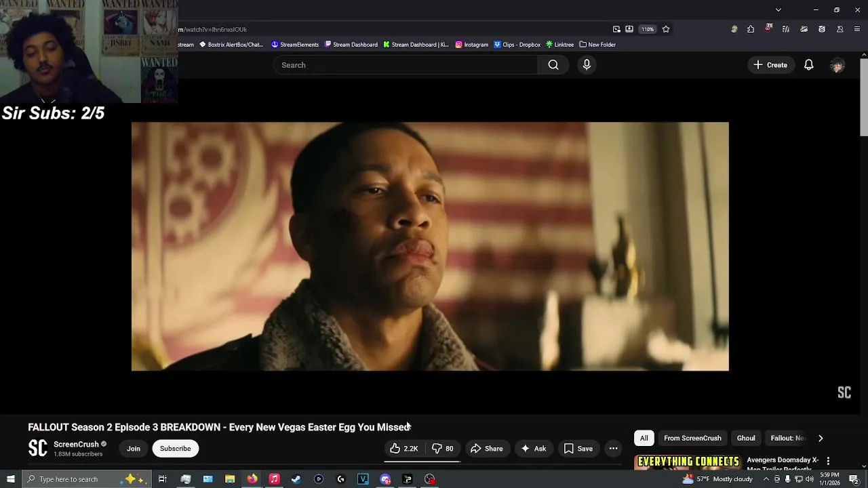Click the Join channel button
Viewport: 868px width, 488px height.
(134, 449)
